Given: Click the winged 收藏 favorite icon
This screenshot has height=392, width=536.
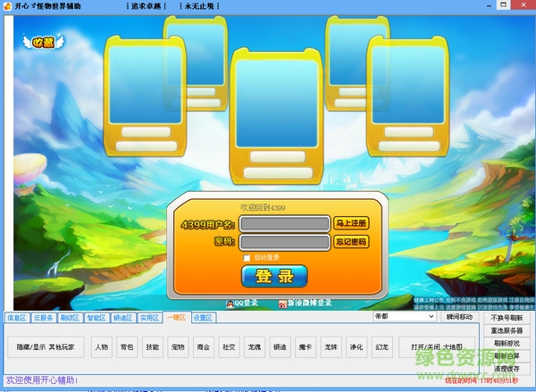Looking at the screenshot, I should (44, 42).
